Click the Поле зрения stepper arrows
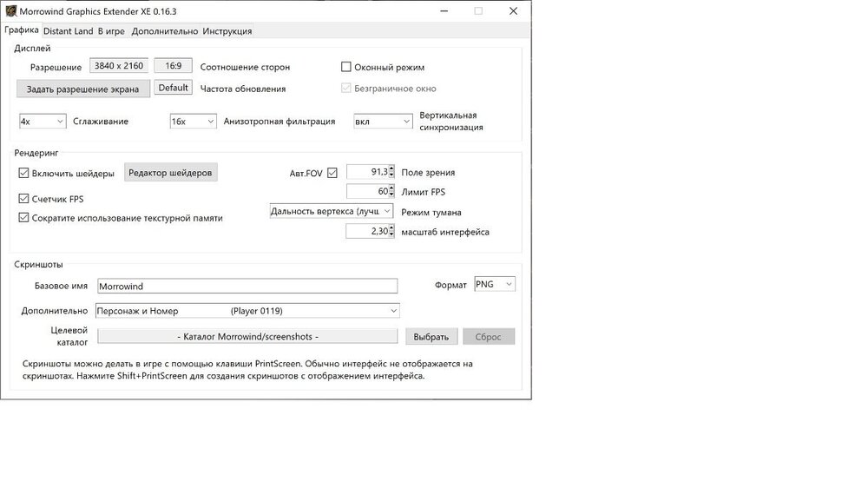This screenshot has height=488, width=868. 392,172
